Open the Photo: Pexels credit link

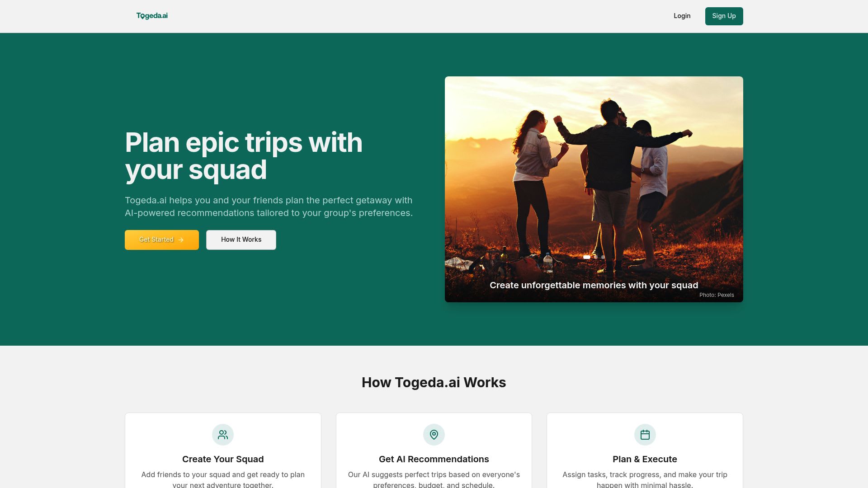pos(717,295)
